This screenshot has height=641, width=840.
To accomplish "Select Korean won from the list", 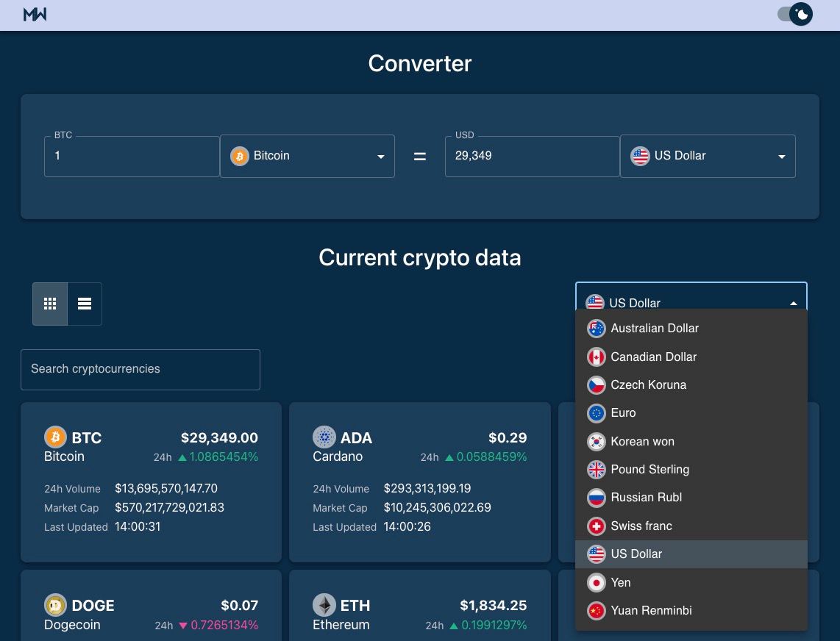I will tap(691, 441).
